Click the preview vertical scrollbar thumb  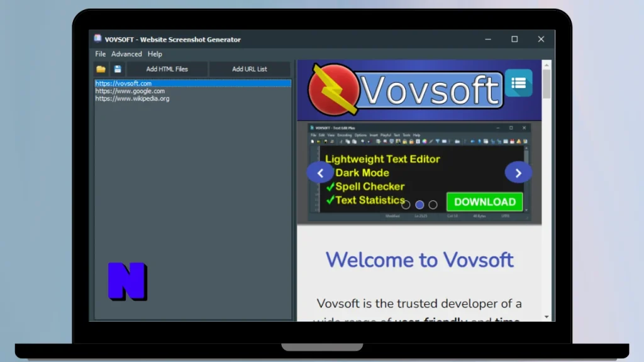pyautogui.click(x=547, y=84)
